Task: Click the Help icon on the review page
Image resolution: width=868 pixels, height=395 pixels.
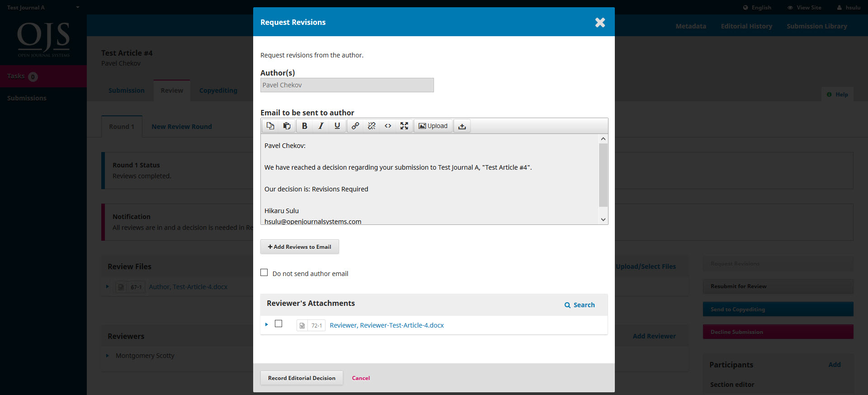Action: pos(829,95)
